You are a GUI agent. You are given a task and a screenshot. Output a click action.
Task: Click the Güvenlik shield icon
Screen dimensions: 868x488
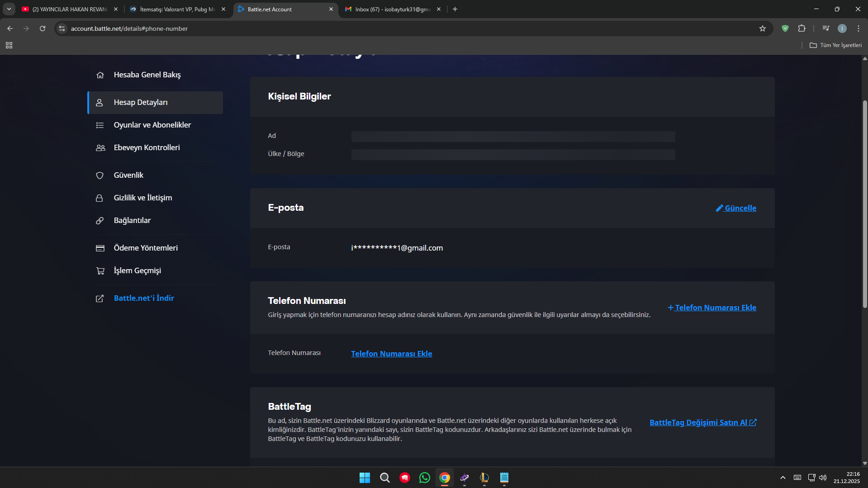(100, 175)
